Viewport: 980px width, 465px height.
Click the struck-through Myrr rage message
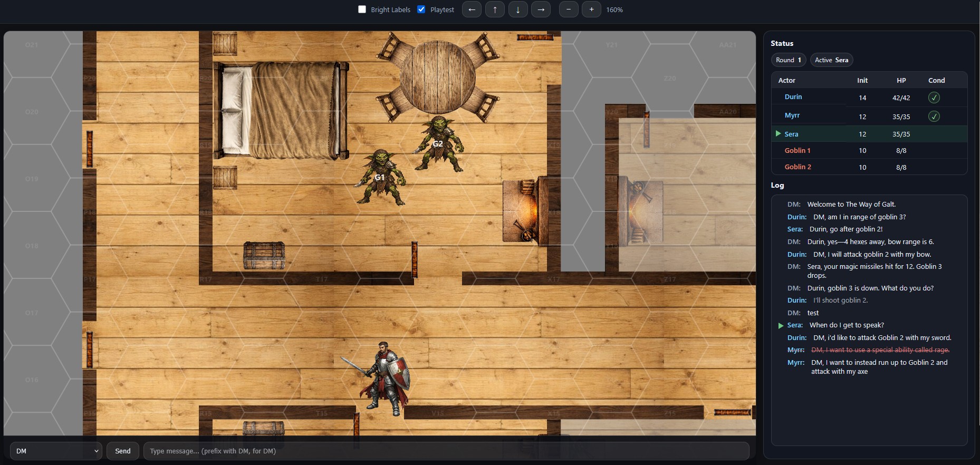coord(880,350)
